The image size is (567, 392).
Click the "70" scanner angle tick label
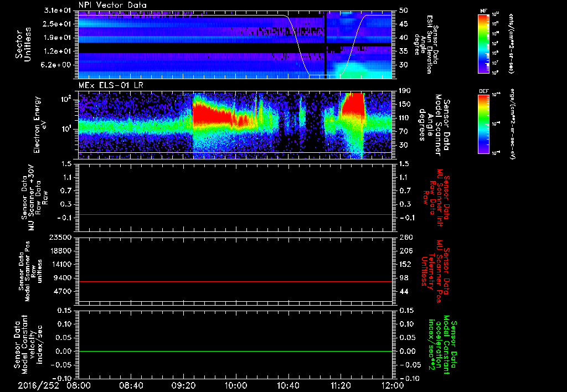404,132
